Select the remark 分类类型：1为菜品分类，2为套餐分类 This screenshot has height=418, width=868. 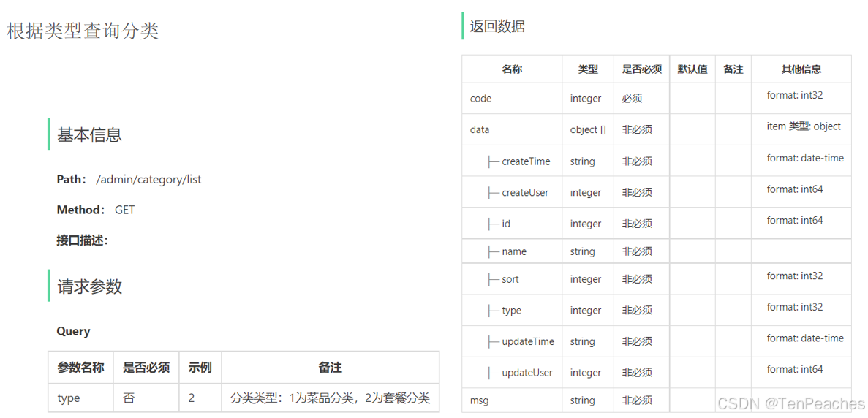pos(330,398)
